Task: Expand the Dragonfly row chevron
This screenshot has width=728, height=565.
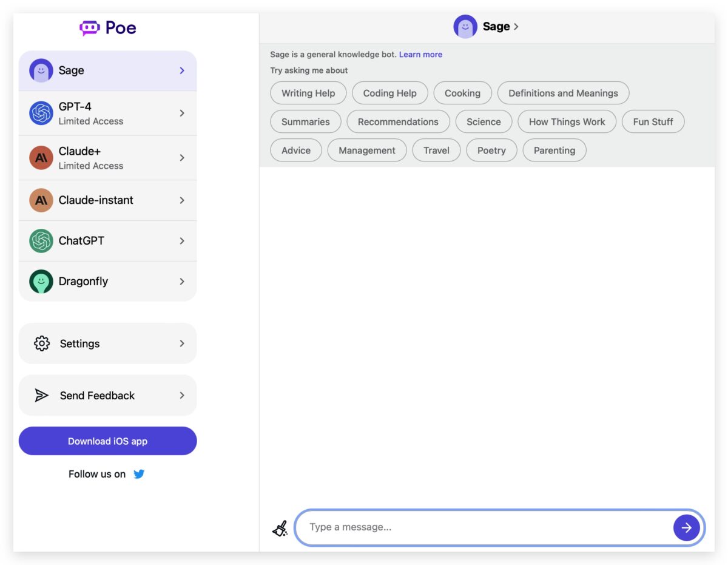Action: tap(182, 282)
